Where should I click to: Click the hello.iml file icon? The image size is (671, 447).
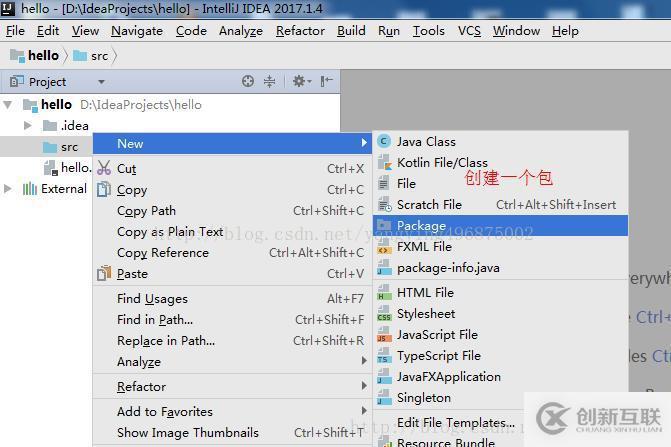[x=51, y=168]
